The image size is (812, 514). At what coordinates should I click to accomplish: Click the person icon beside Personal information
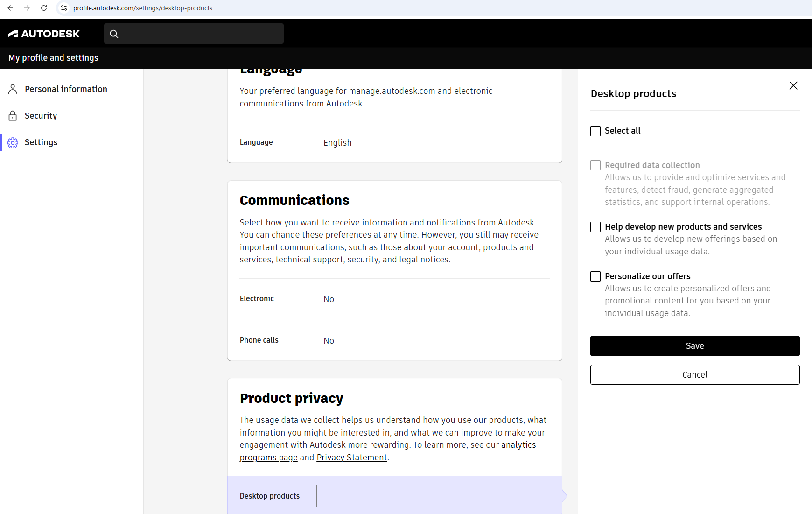click(13, 89)
